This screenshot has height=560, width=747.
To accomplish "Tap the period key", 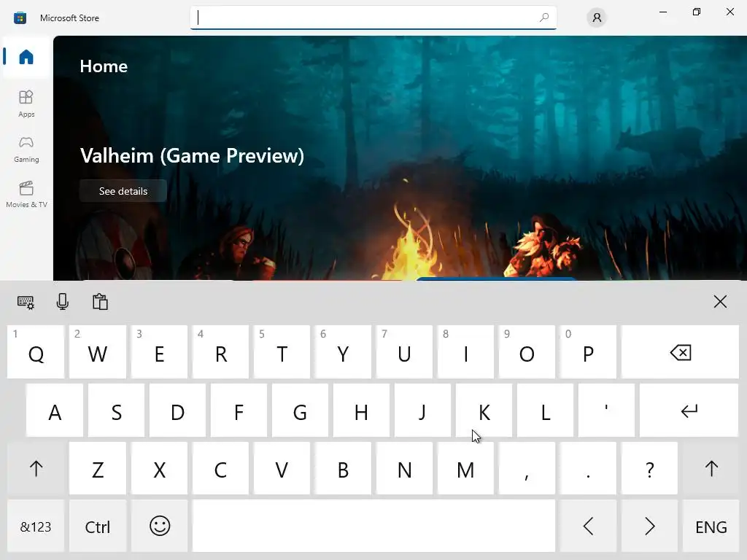I will coord(588,469).
